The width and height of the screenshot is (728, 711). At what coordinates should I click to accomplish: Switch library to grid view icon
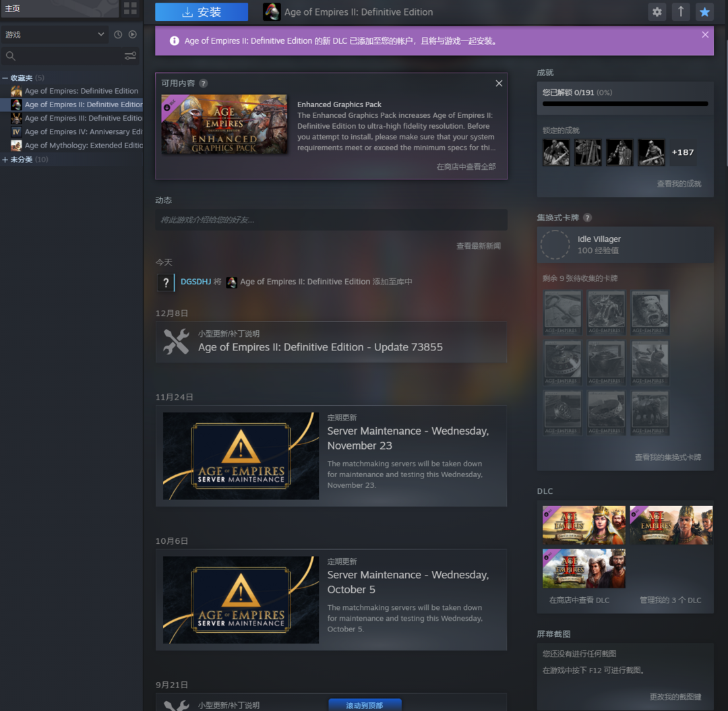point(130,8)
